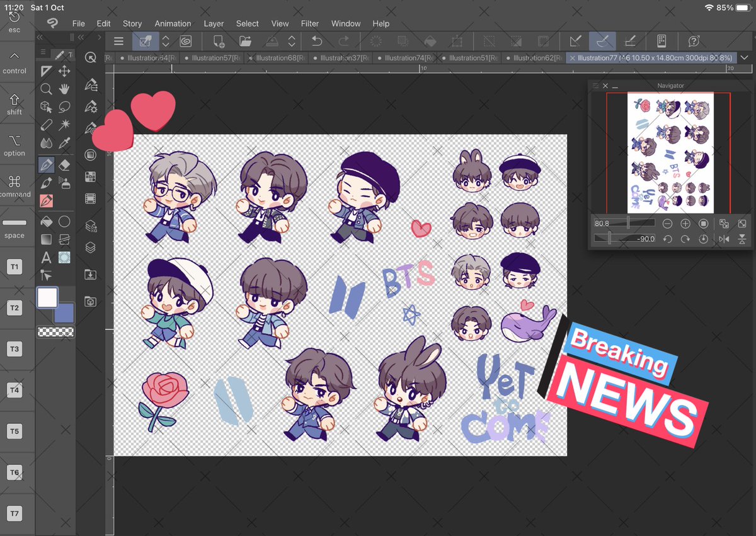Screen dimensions: 756x536
Task: Click the Open file folder icon
Action: coord(246,42)
